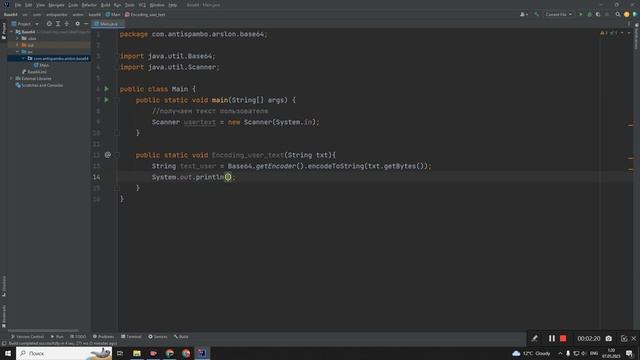Click run gutter icon beside class Main
640x360 pixels.
click(x=107, y=89)
